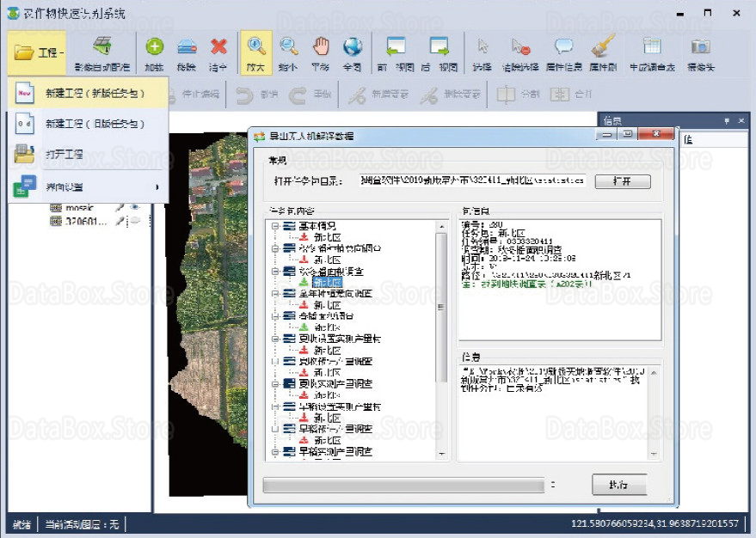The height and width of the screenshot is (538, 756).
Task: Open the 界面设置 interface settings submenu
Action: click(x=89, y=186)
